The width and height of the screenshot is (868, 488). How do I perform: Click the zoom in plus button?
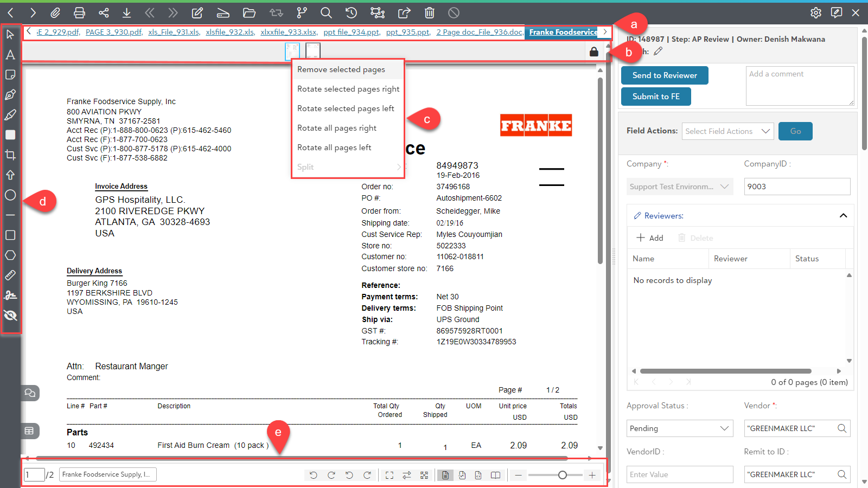592,475
